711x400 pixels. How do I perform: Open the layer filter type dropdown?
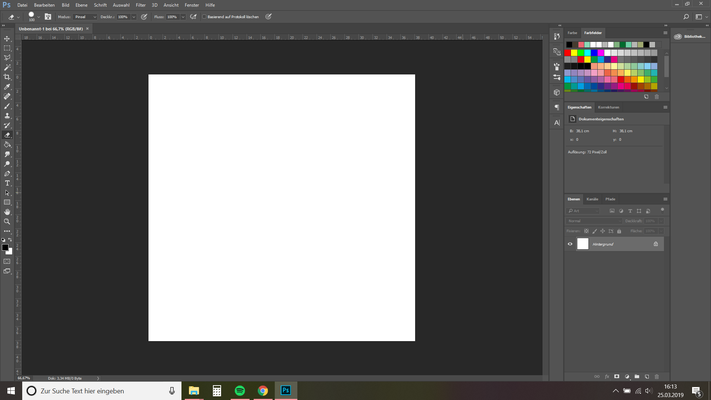click(583, 211)
